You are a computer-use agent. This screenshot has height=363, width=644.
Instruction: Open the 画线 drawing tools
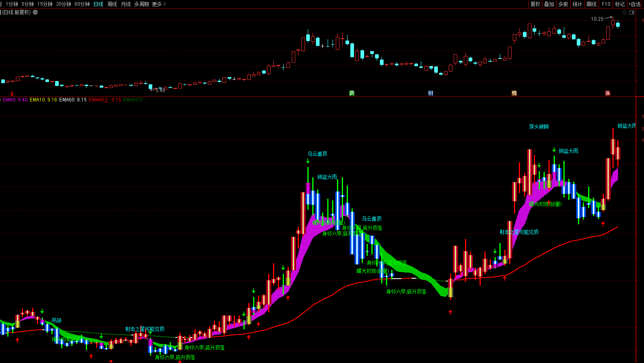click(x=591, y=4)
